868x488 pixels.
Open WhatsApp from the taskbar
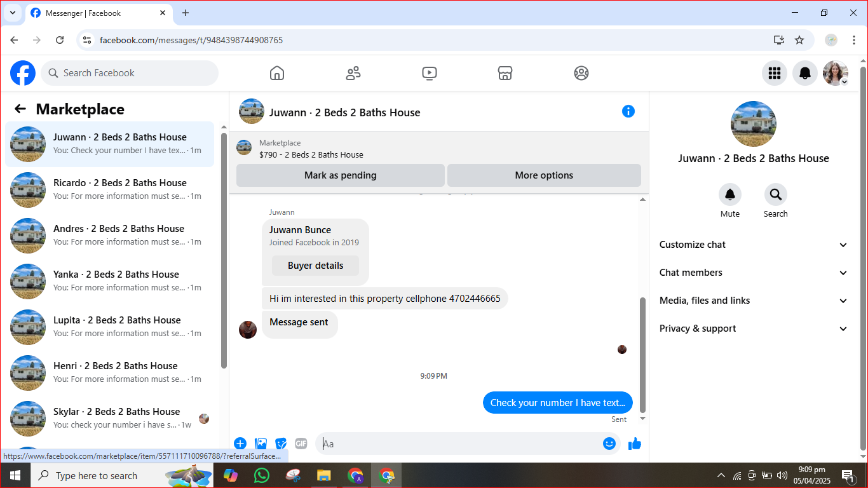(261, 475)
